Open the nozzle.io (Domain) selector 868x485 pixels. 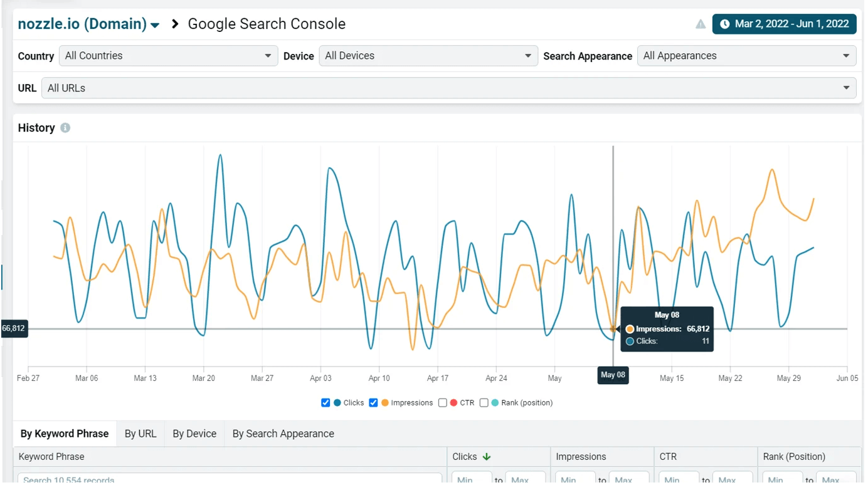[x=88, y=24]
